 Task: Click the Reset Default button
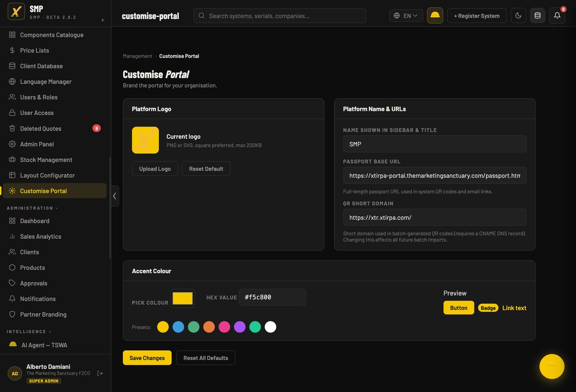coord(206,169)
